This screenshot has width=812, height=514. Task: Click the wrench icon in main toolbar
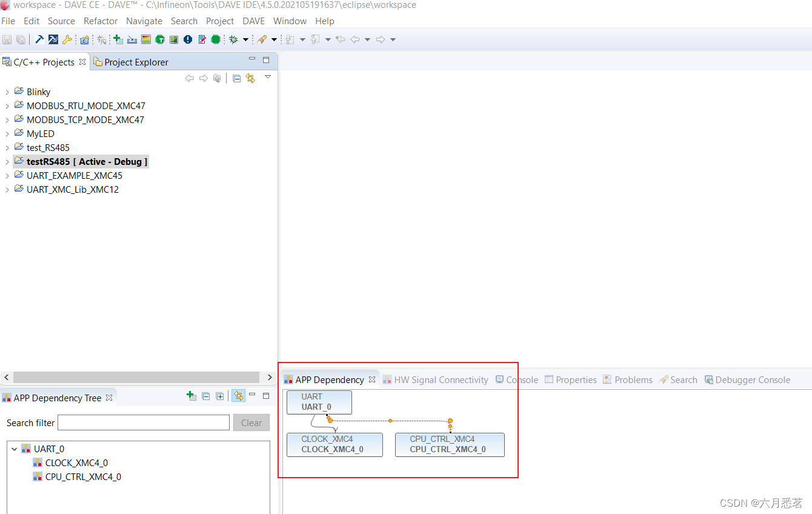[x=67, y=39]
